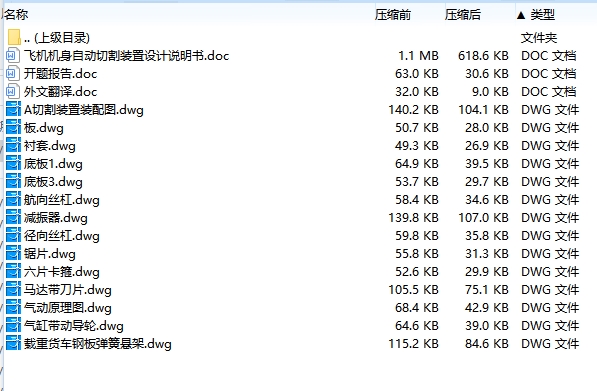This screenshot has width=597, height=391.
Task: Open the .. (上级目录) entry
Action: pos(57,38)
